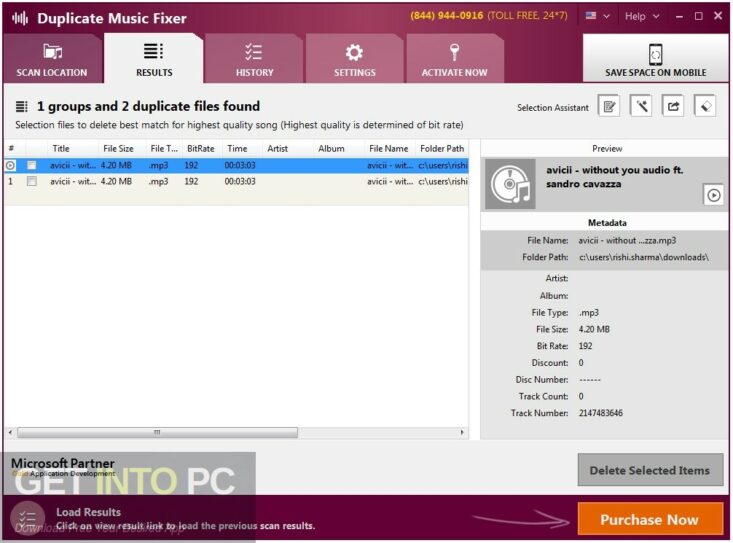Sort by the Time column header
This screenshot has width=733, height=543.
(x=237, y=149)
